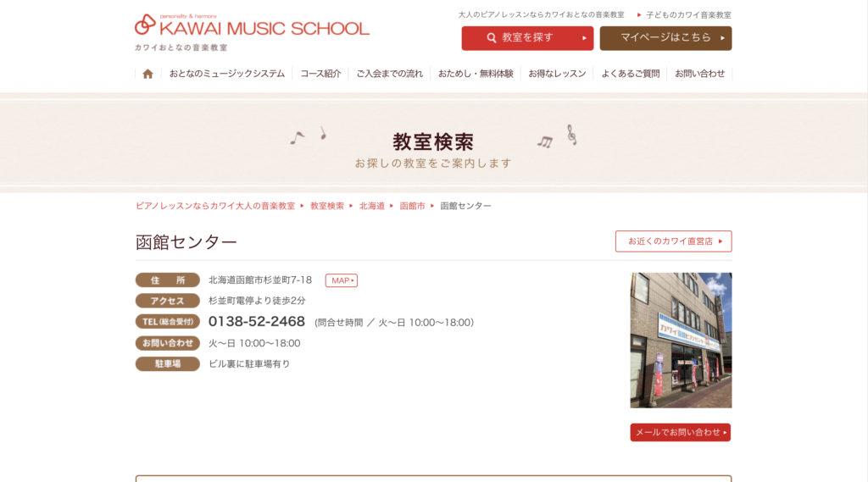The width and height of the screenshot is (868, 482).
Task: Click the TEL(総合受付) label badge
Action: pos(168,322)
